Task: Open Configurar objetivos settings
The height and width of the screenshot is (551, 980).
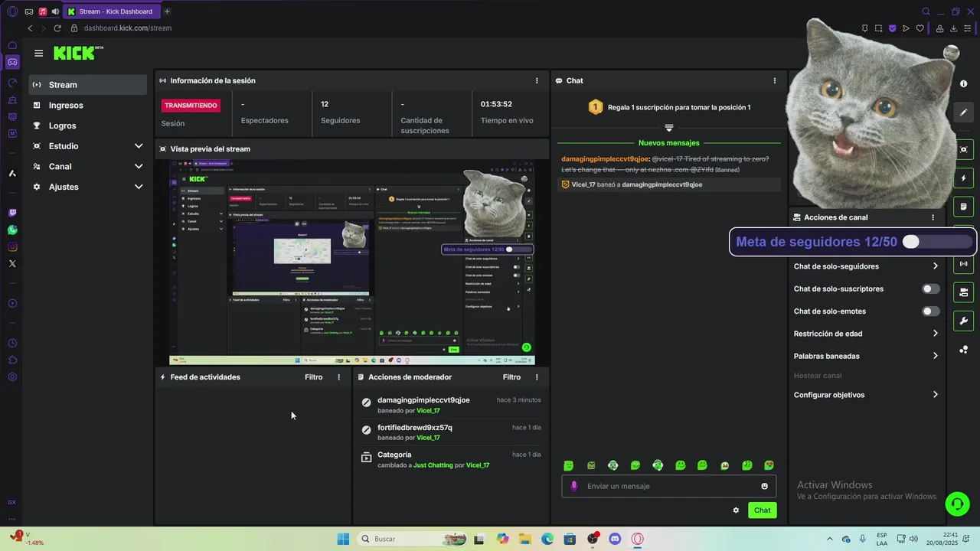Action: pos(866,395)
